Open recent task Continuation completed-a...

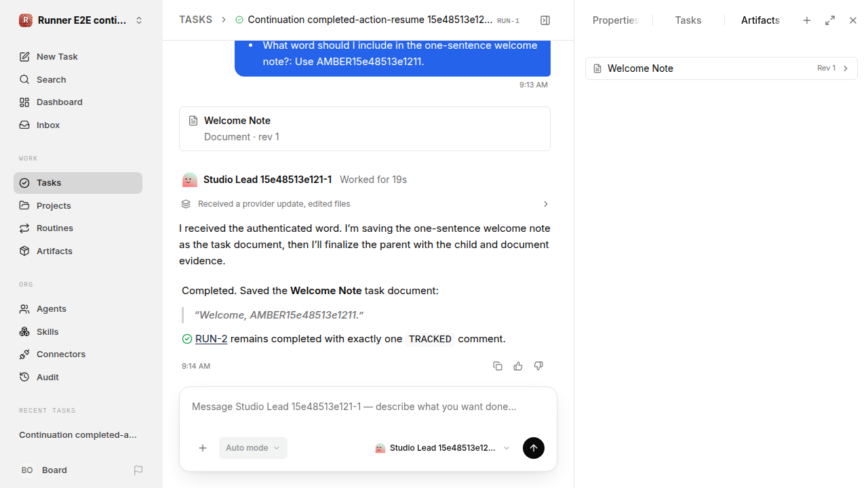(x=78, y=435)
